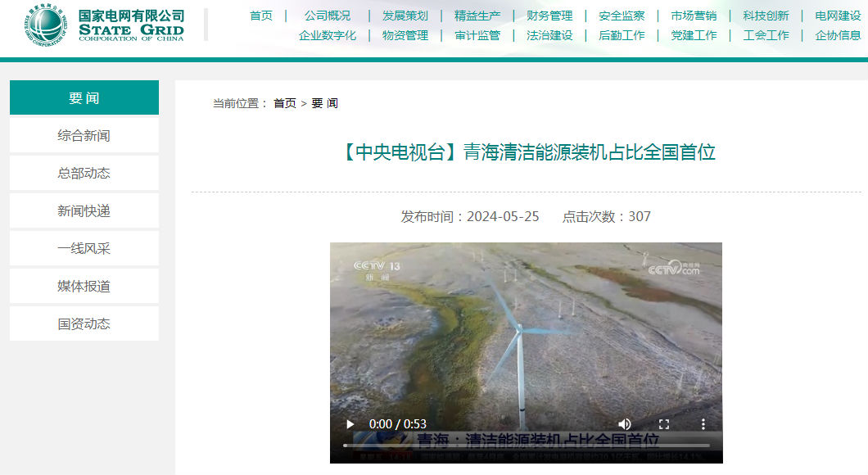Open 电网建设 menu item

point(838,16)
